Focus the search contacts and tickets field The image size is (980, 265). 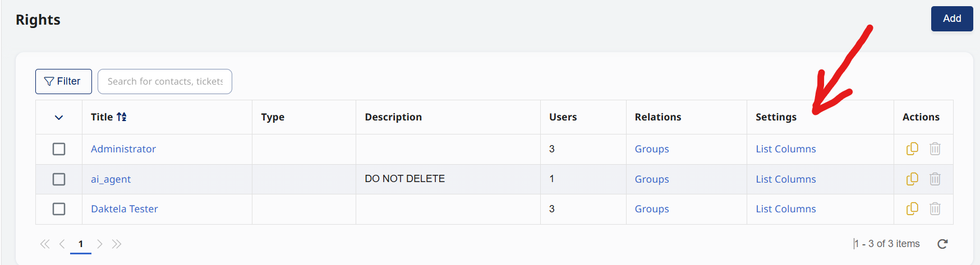coord(165,81)
